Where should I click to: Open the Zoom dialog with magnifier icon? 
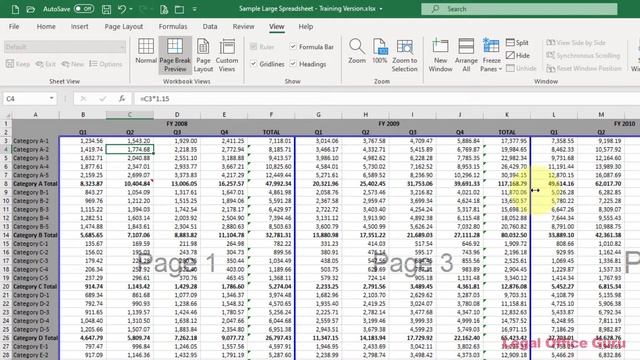coord(357,51)
